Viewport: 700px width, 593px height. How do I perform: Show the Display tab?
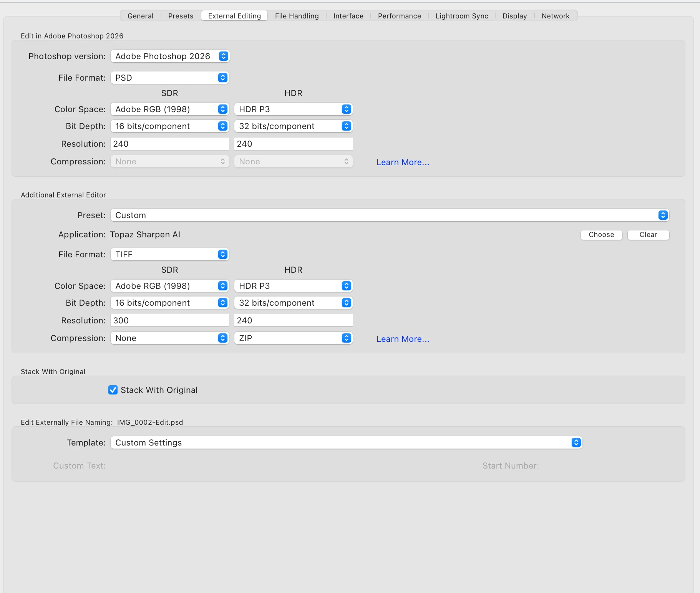[x=514, y=16]
